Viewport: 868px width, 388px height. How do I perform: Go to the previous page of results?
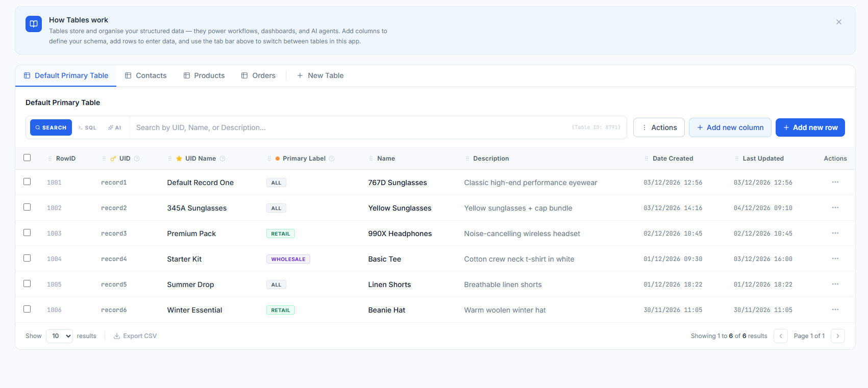781,336
